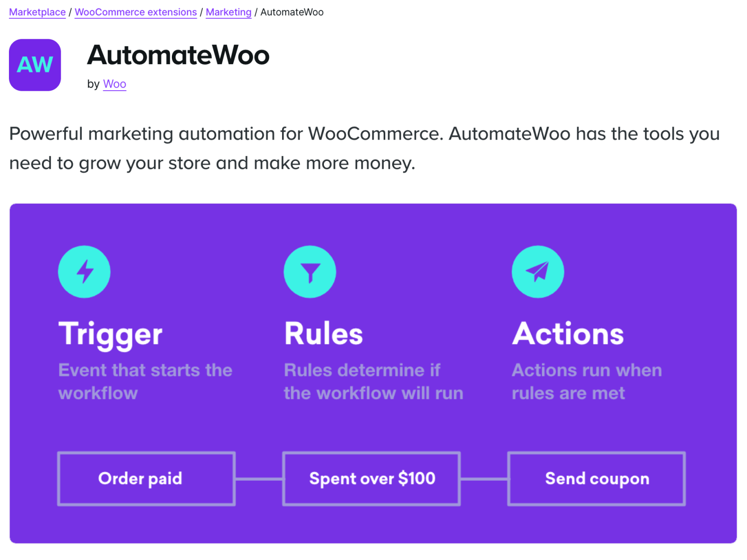Click the teal filter circle in the diagram
The width and height of the screenshot is (747, 560).
click(310, 272)
